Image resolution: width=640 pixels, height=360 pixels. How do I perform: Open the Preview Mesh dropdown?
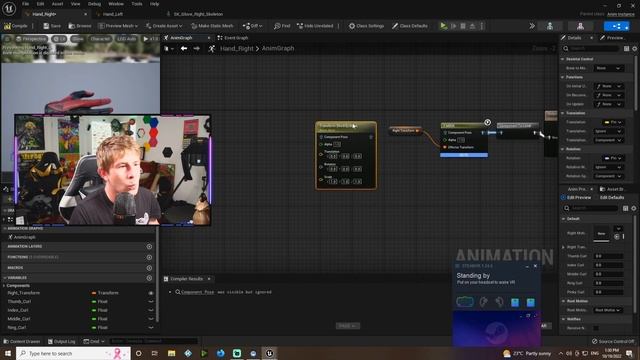click(x=118, y=26)
